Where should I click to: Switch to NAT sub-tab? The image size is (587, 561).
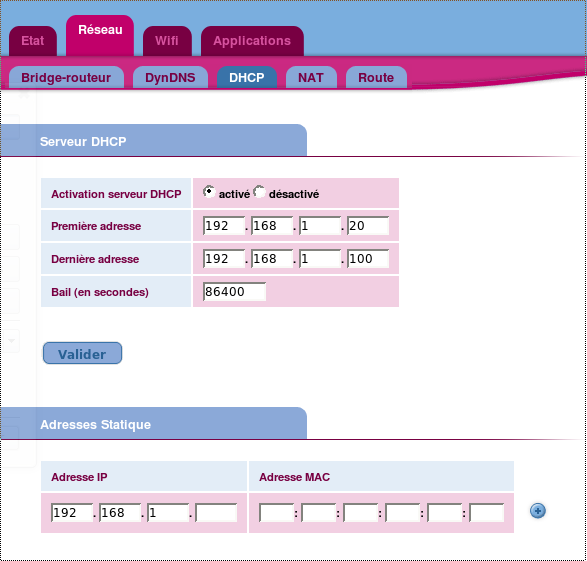coord(311,77)
